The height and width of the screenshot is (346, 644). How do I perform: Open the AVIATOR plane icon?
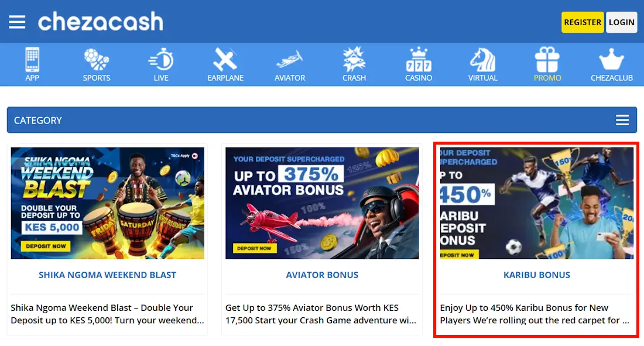(290, 60)
